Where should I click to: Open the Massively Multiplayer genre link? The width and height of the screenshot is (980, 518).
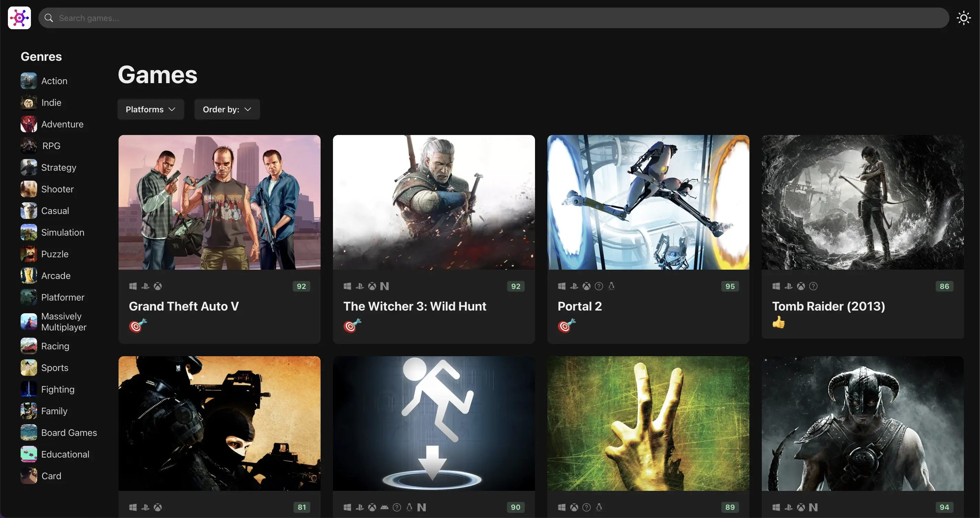tap(64, 322)
